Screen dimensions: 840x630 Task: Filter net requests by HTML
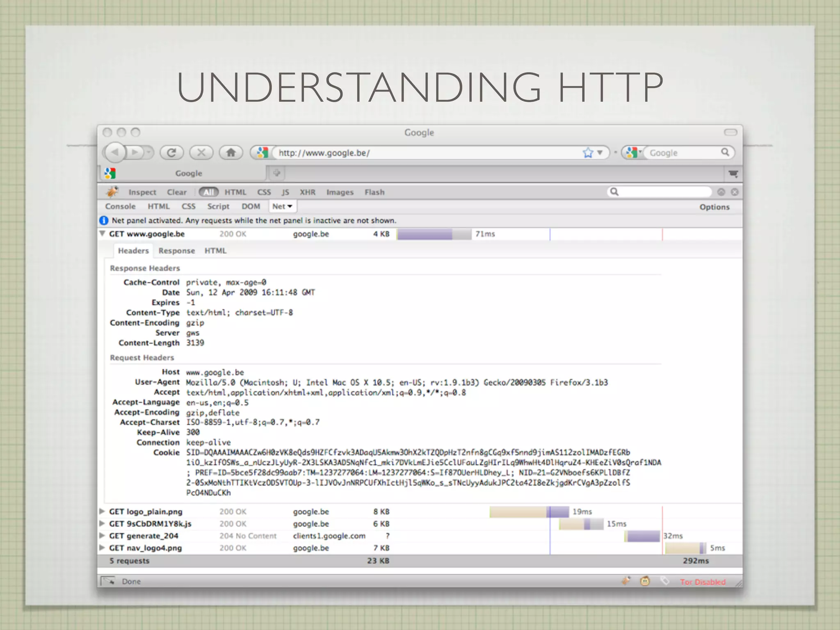tap(235, 192)
